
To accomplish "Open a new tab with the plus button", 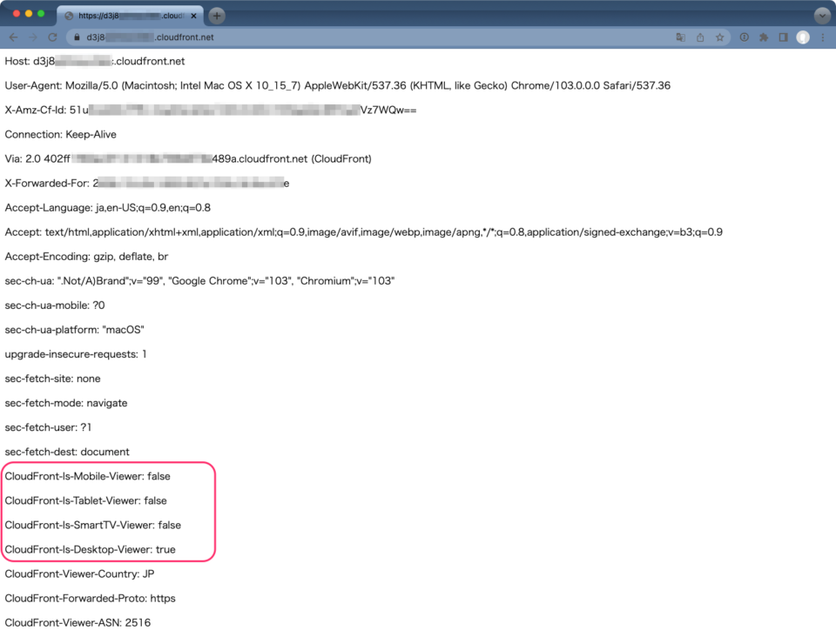I will tap(216, 15).
